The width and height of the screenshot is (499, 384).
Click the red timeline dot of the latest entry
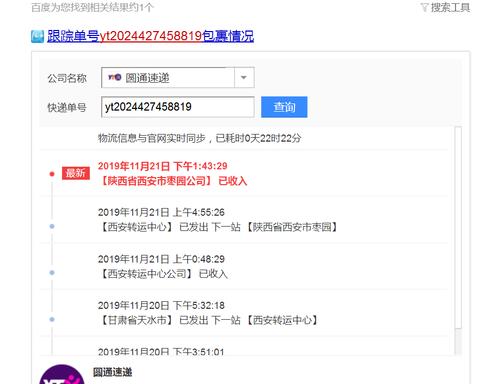[52, 174]
